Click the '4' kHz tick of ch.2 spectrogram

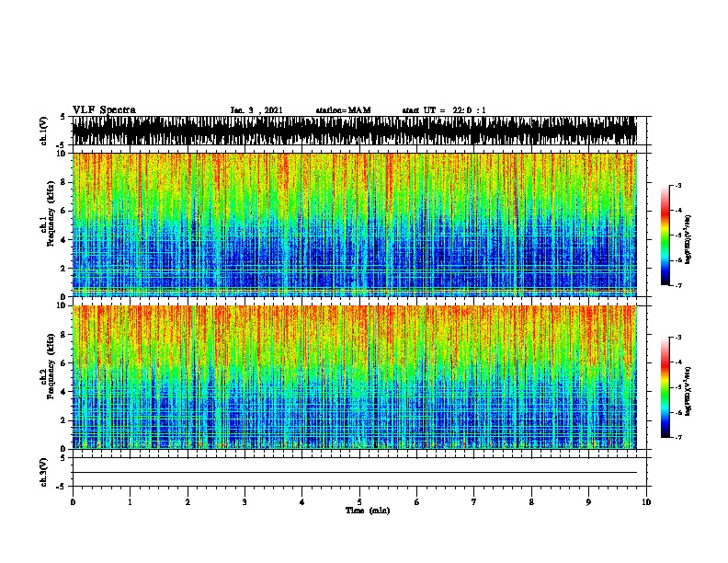(64, 392)
